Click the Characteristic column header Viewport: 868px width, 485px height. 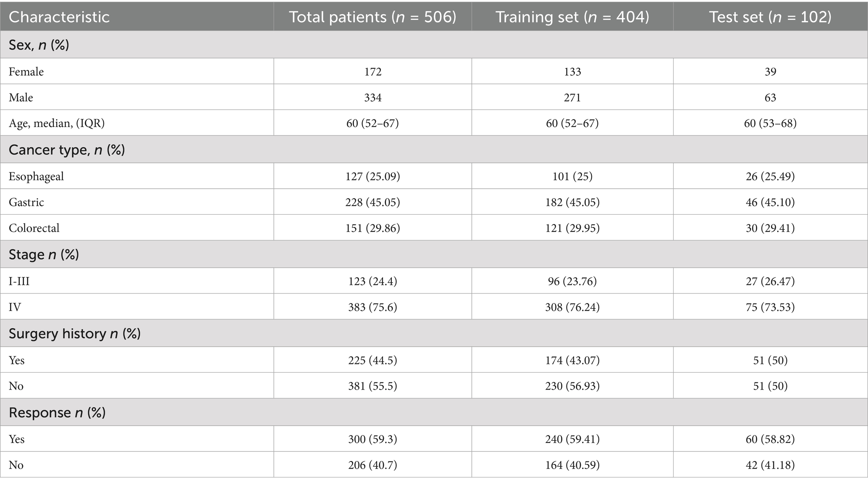point(59,17)
